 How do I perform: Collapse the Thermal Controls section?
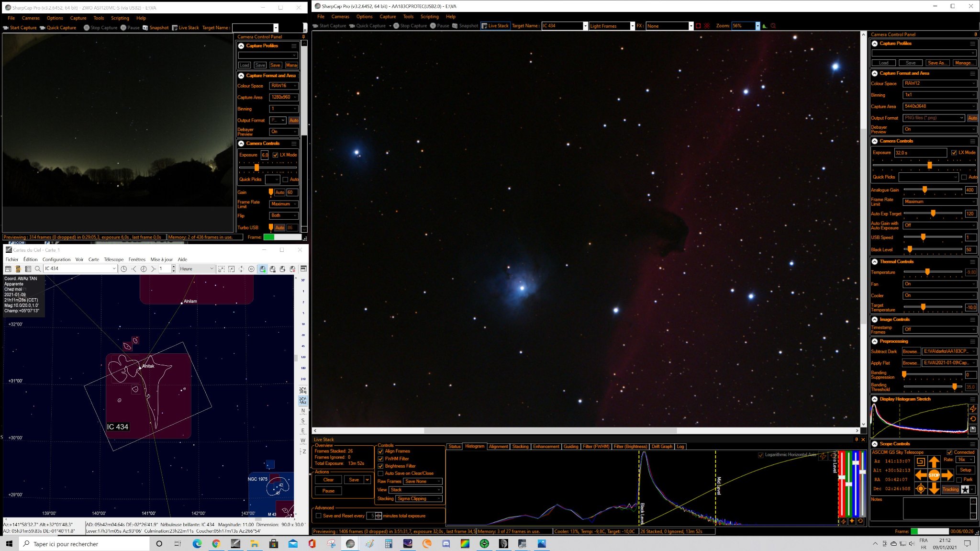coord(875,262)
